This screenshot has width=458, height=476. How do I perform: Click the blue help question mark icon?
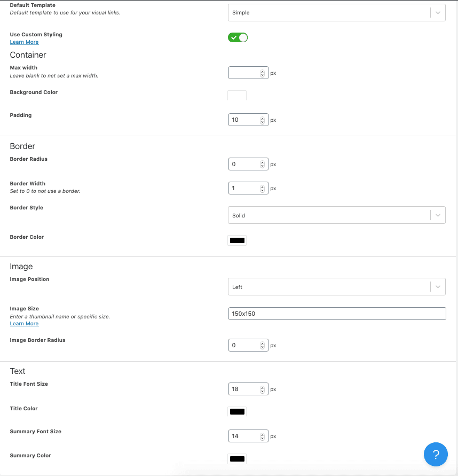(436, 455)
